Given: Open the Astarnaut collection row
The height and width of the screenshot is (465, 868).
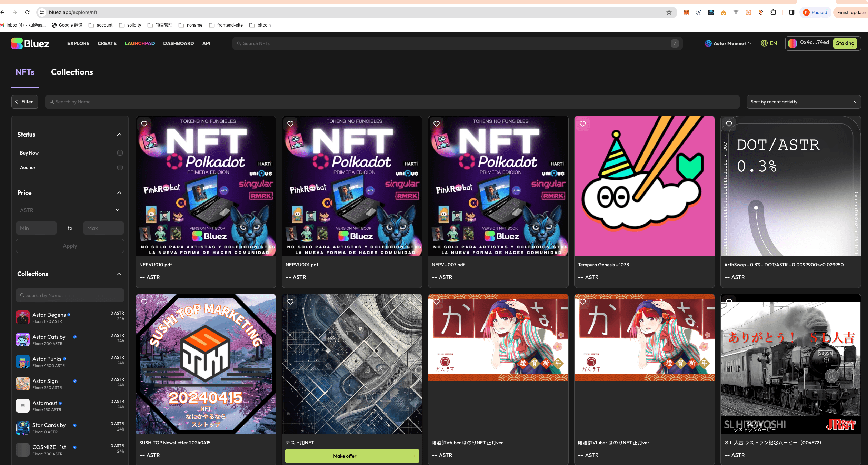Looking at the screenshot, I should coord(70,406).
